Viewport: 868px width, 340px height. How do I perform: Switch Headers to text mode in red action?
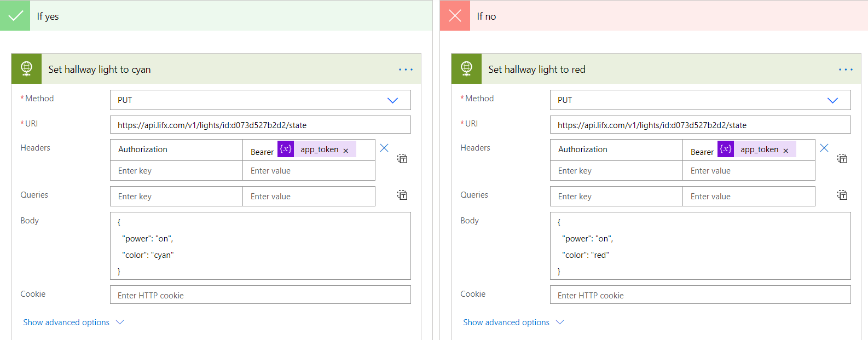842,159
